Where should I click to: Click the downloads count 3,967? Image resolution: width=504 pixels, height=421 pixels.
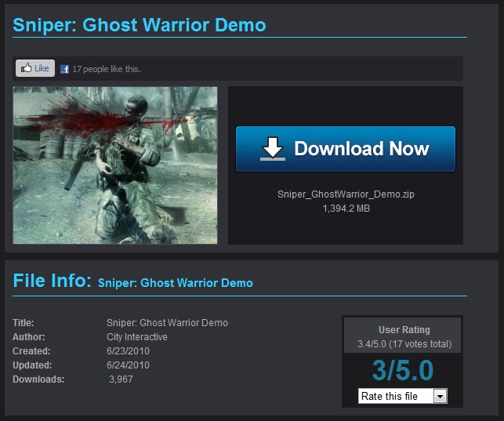121,379
